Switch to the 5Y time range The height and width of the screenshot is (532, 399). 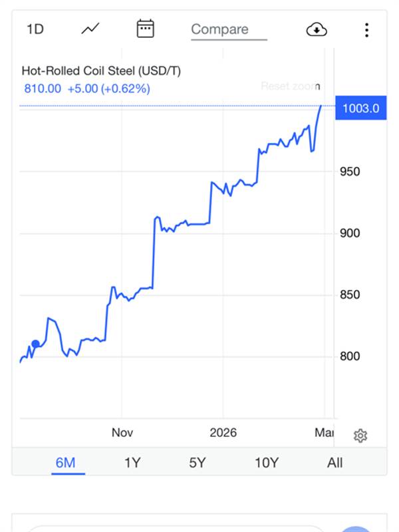pos(198,463)
